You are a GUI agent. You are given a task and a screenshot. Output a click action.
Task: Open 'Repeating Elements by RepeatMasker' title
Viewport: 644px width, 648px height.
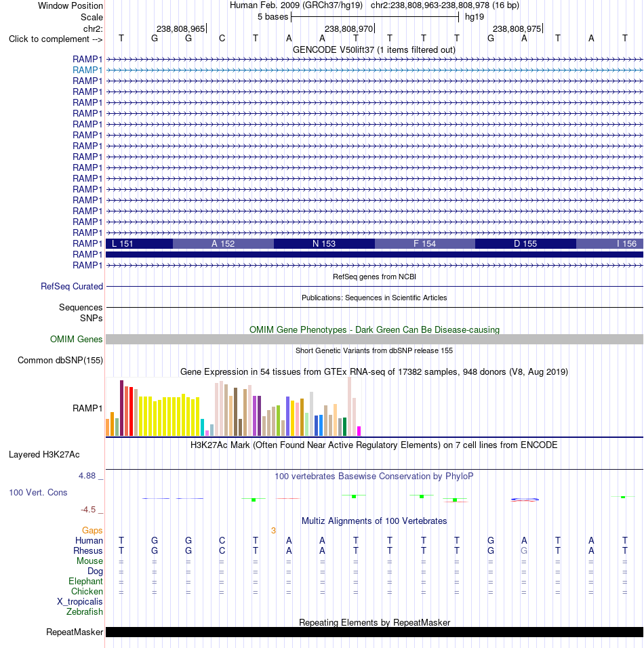click(x=374, y=623)
